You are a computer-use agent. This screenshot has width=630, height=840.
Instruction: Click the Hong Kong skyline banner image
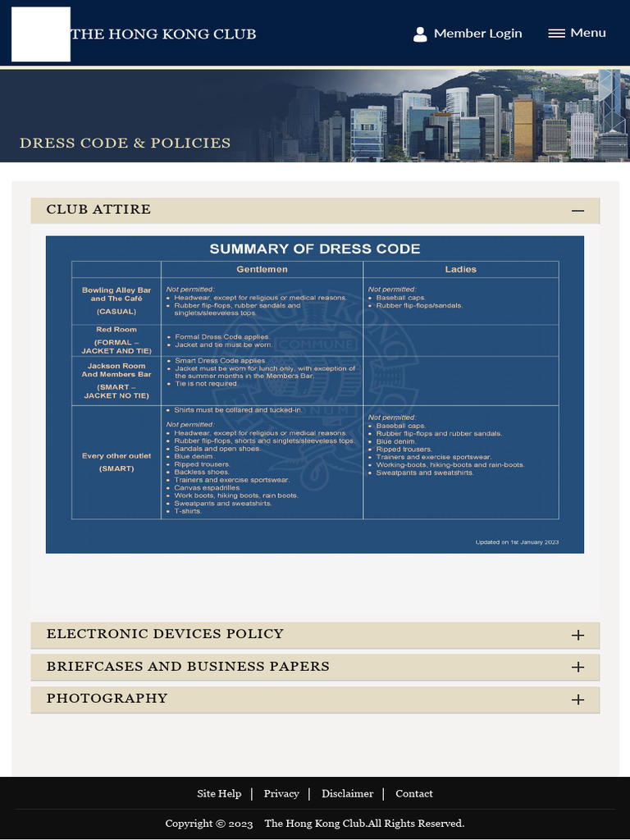(x=315, y=116)
